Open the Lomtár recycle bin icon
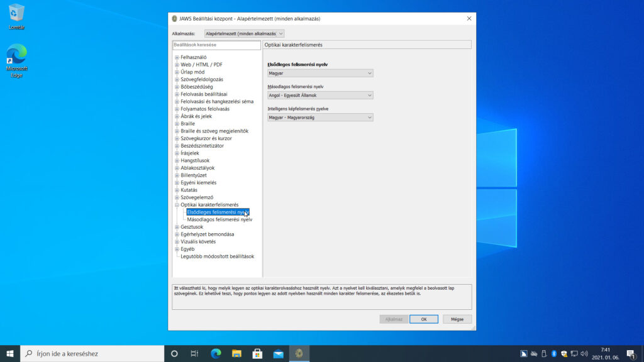This screenshot has width=644, height=362. pyautogui.click(x=16, y=17)
